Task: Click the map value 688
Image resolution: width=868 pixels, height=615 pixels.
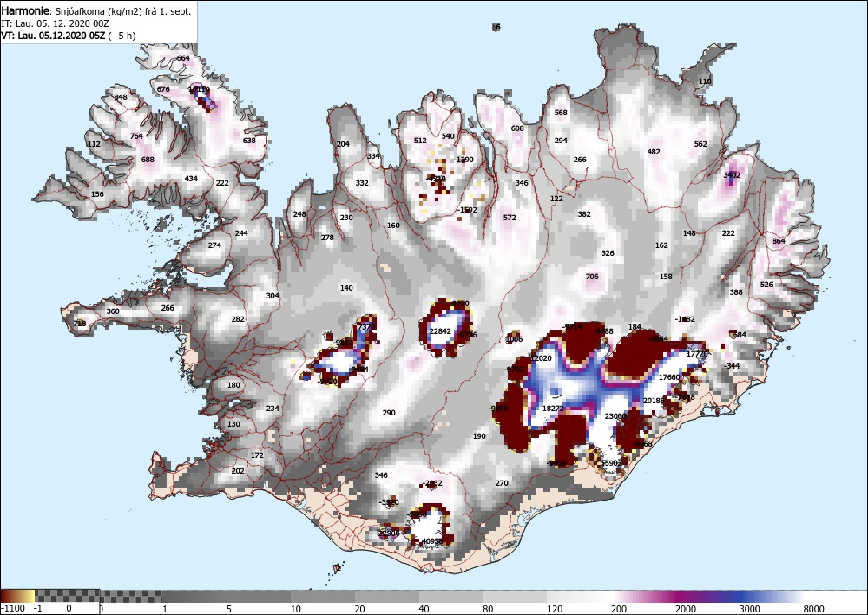Action: (148, 160)
